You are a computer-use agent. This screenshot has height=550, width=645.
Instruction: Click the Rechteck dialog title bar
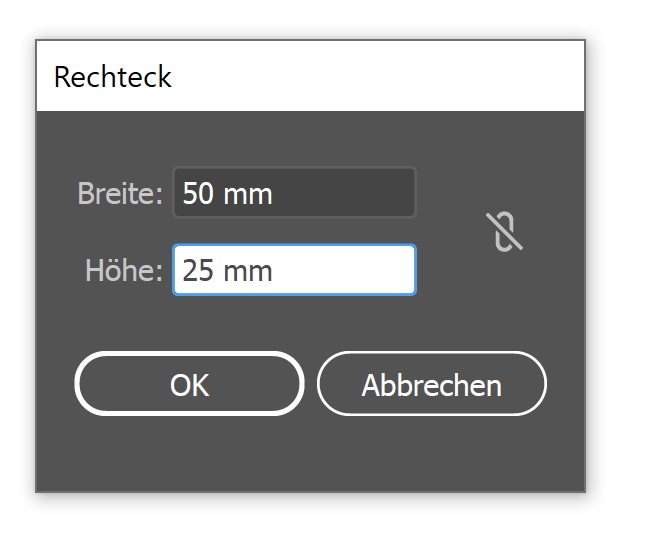pos(311,76)
